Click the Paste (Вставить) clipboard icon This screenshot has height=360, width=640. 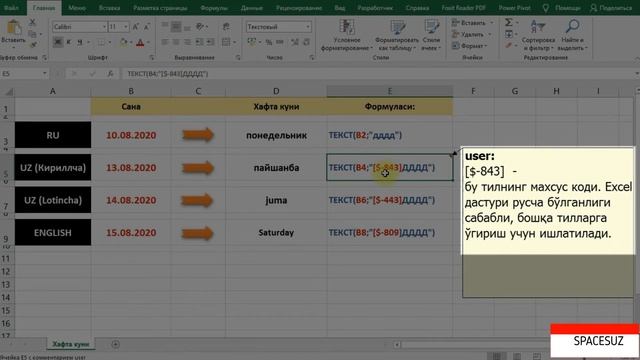pyautogui.click(x=13, y=27)
